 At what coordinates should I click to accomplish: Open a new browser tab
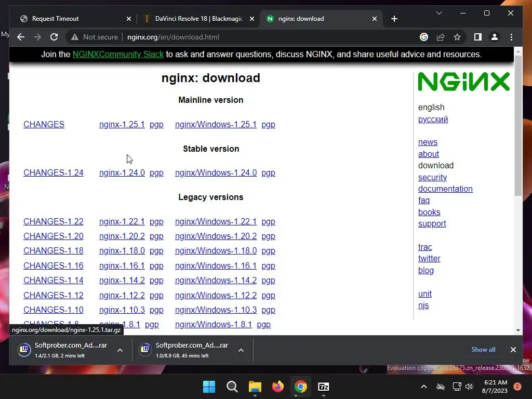tap(394, 19)
